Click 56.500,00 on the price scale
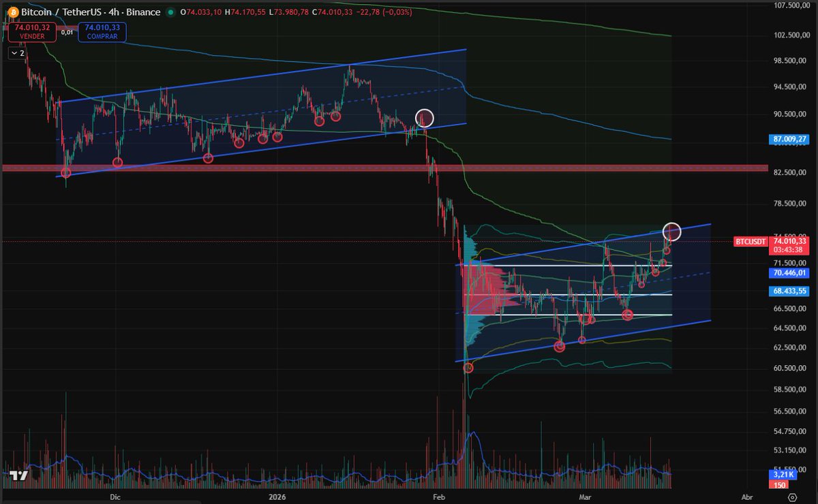 [791, 411]
